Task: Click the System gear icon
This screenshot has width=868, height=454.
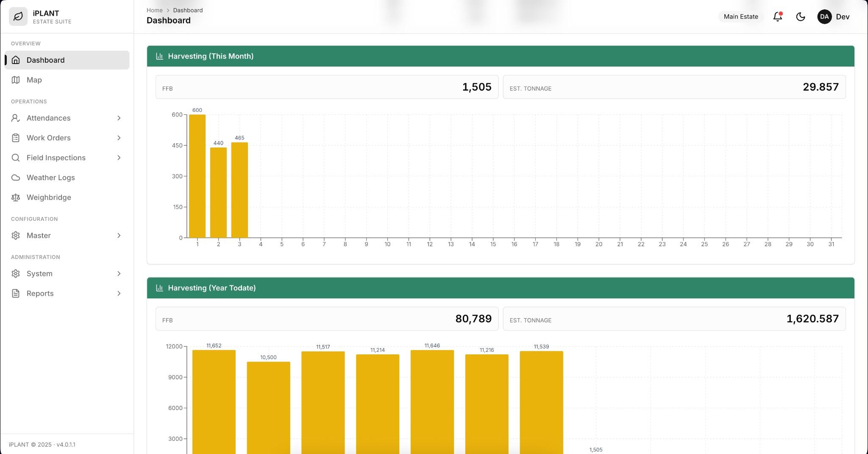Action: pyautogui.click(x=16, y=274)
